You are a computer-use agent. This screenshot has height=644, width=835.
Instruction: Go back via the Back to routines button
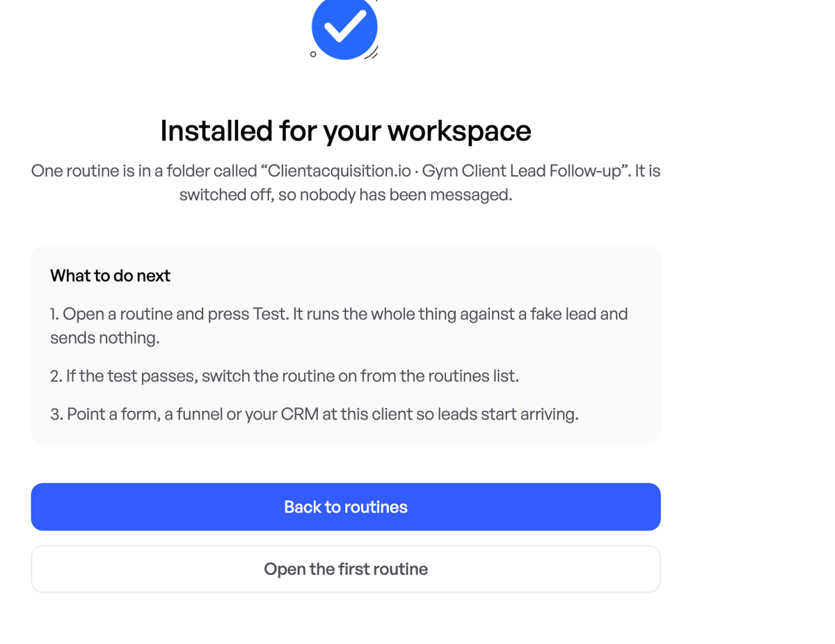coord(346,507)
